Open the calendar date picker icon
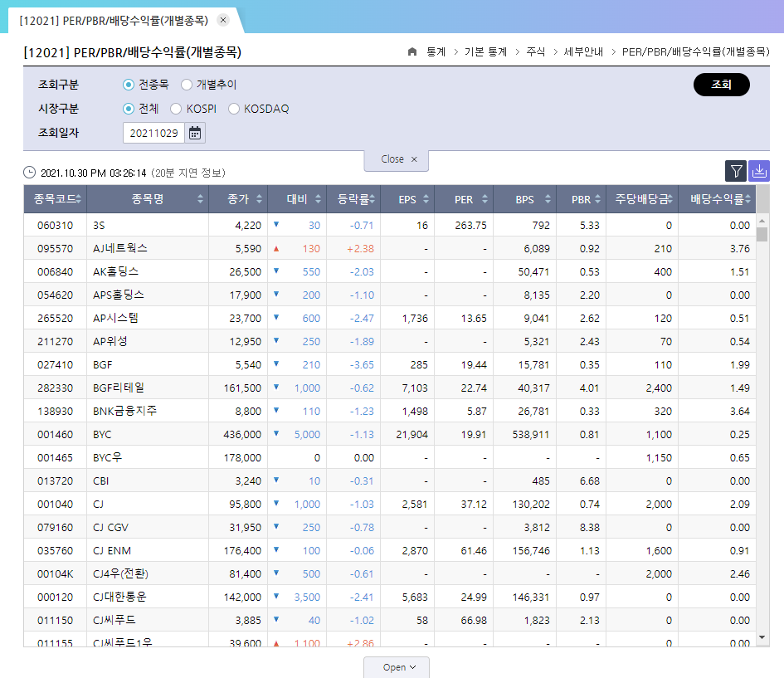784x678 pixels. tap(195, 133)
